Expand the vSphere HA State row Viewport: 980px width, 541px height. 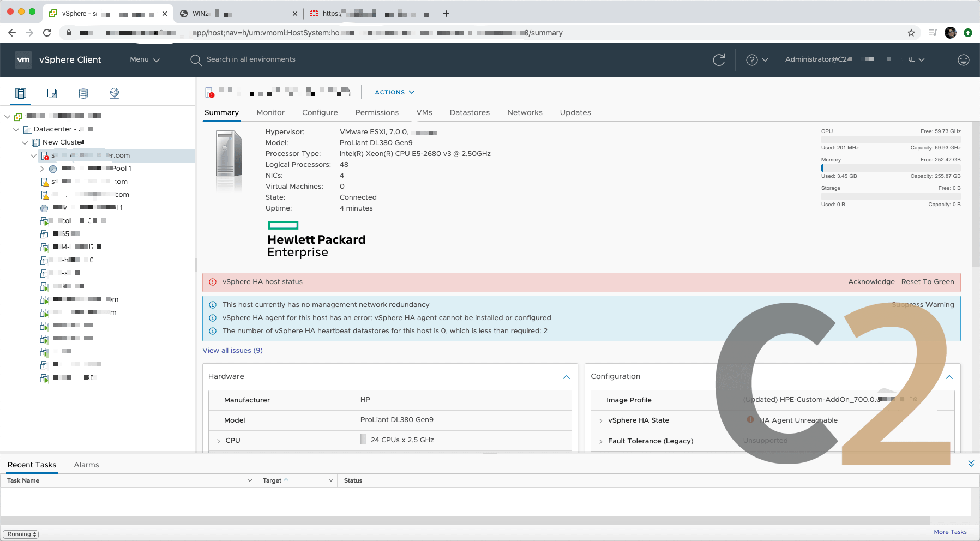(600, 420)
